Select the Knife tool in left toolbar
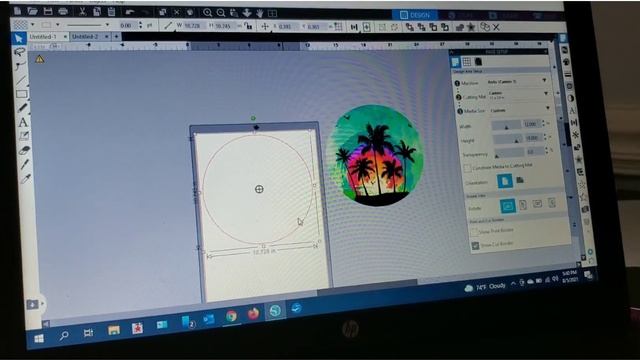 pos(25,164)
